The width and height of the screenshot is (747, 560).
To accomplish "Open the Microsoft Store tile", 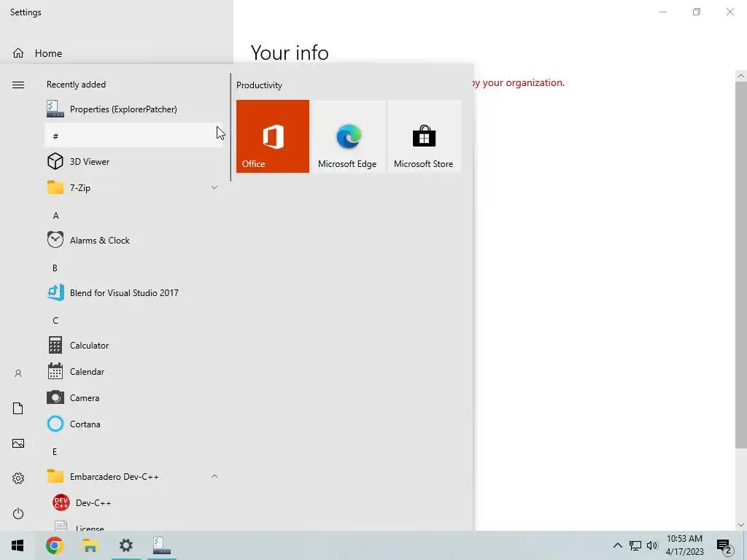I will point(424,136).
